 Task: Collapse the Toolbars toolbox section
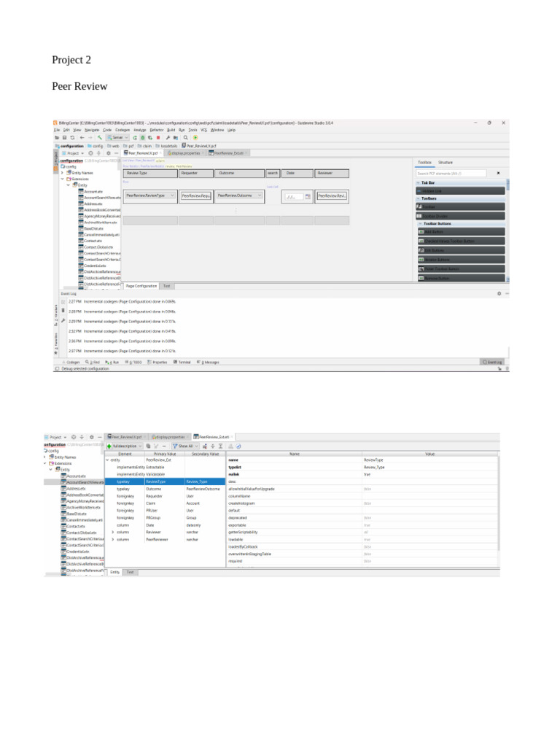tap(419, 198)
